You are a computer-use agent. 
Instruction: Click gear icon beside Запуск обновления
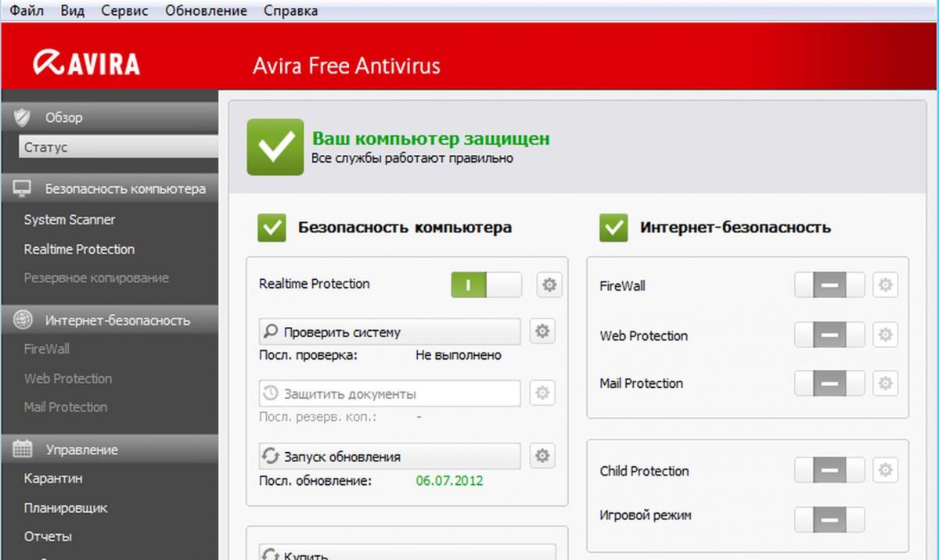click(x=542, y=455)
